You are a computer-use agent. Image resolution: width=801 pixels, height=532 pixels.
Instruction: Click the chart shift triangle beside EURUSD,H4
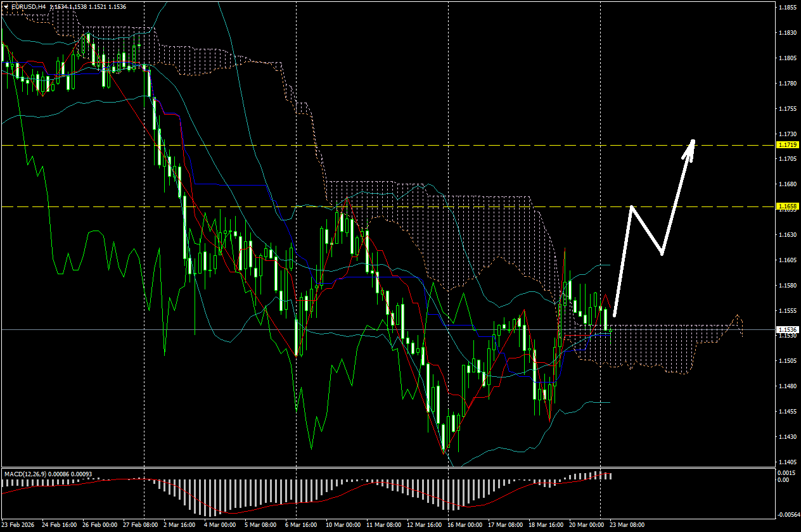(x=6, y=6)
